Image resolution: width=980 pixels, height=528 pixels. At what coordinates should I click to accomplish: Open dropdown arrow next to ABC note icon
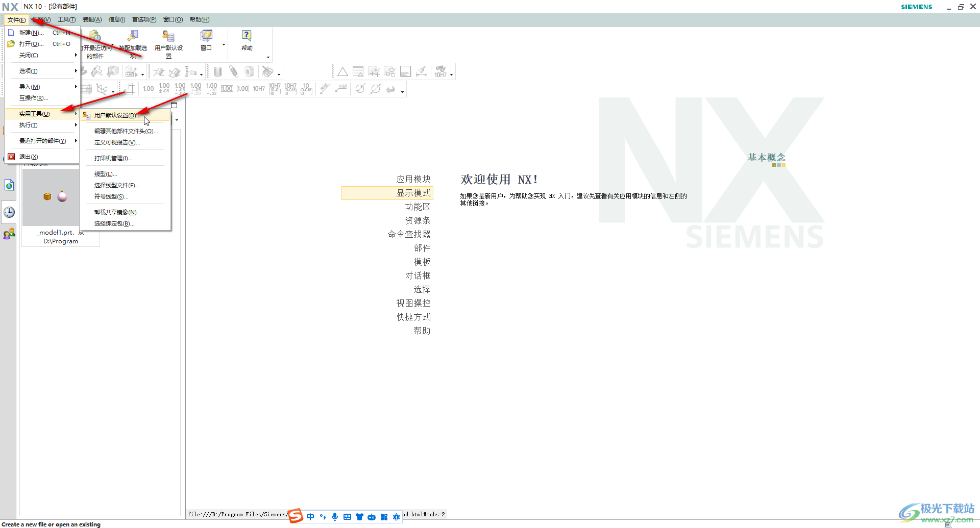click(x=142, y=74)
